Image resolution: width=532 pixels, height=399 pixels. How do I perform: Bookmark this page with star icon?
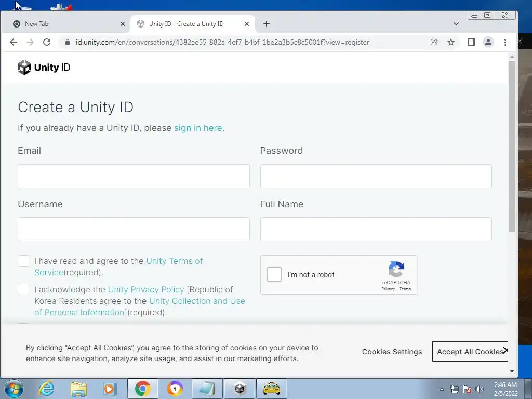pos(451,42)
